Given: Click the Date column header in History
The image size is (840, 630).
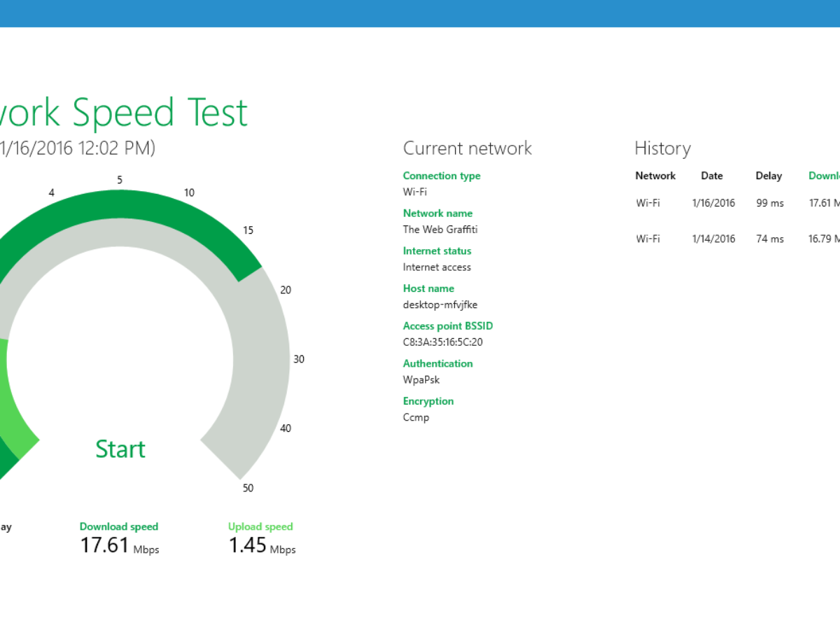Looking at the screenshot, I should click(711, 176).
